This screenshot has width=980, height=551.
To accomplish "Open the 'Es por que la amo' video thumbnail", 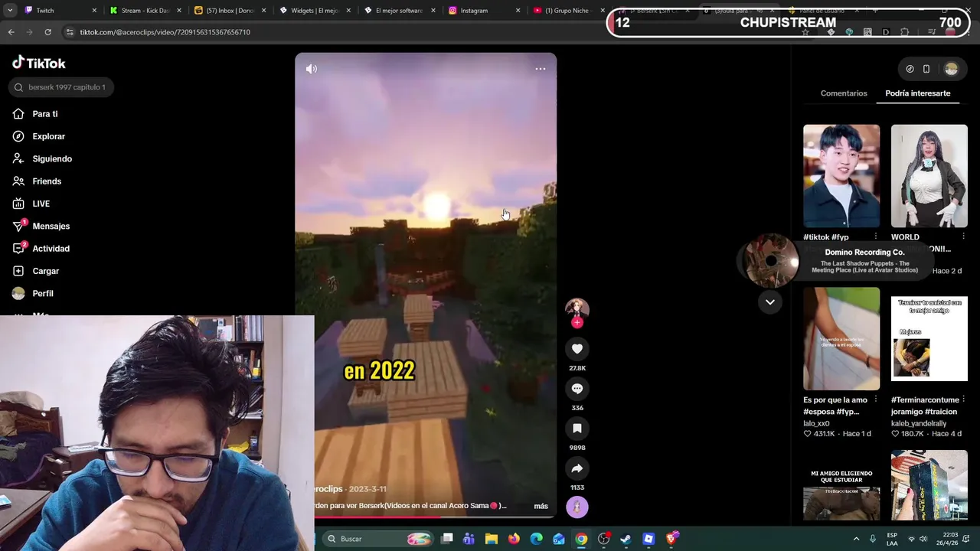I will click(x=841, y=338).
